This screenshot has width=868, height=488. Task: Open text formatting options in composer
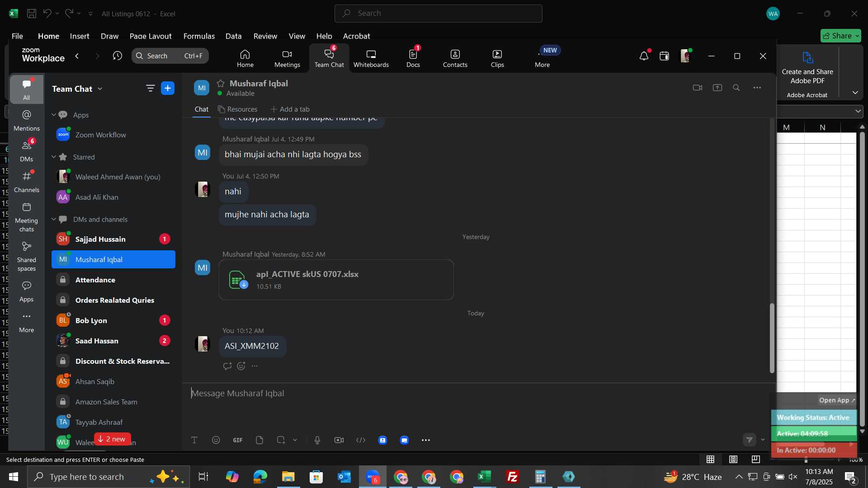coord(194,440)
